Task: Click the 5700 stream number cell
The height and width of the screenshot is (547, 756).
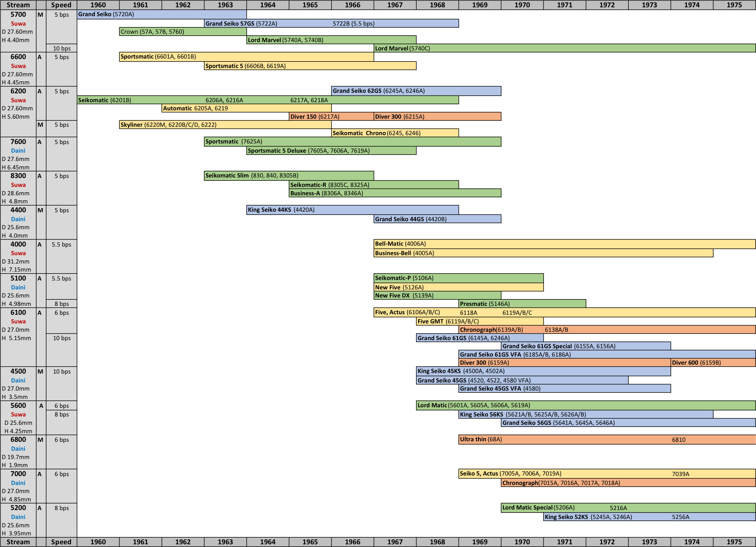Action: click(x=18, y=14)
